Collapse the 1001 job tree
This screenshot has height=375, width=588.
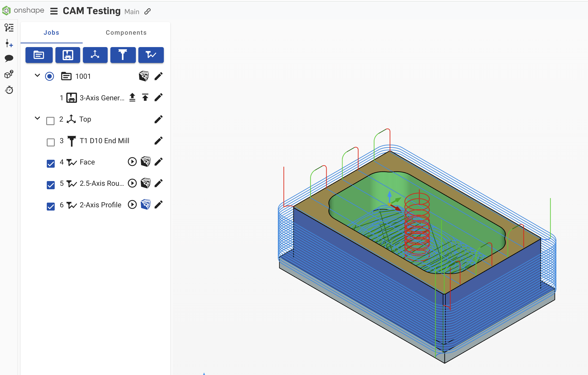click(37, 75)
